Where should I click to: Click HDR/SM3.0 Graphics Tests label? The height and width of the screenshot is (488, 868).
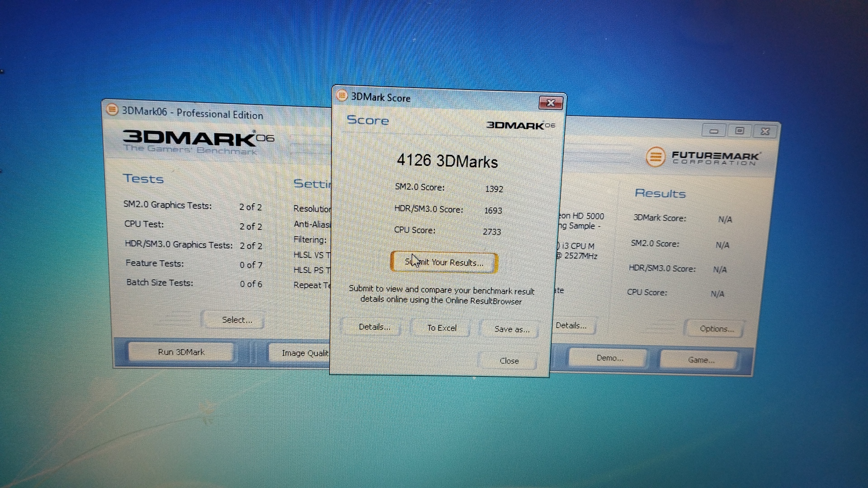[x=179, y=244]
